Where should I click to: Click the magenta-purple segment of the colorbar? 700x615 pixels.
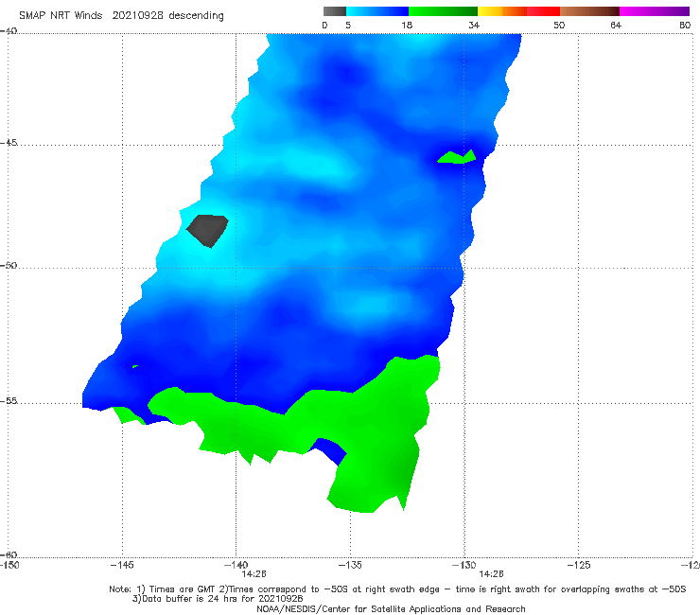(655, 11)
